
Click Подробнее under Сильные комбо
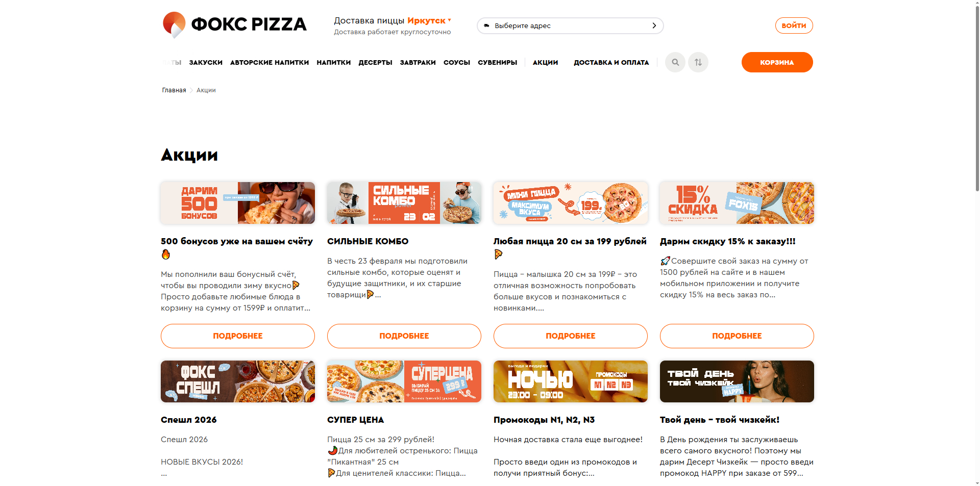404,336
